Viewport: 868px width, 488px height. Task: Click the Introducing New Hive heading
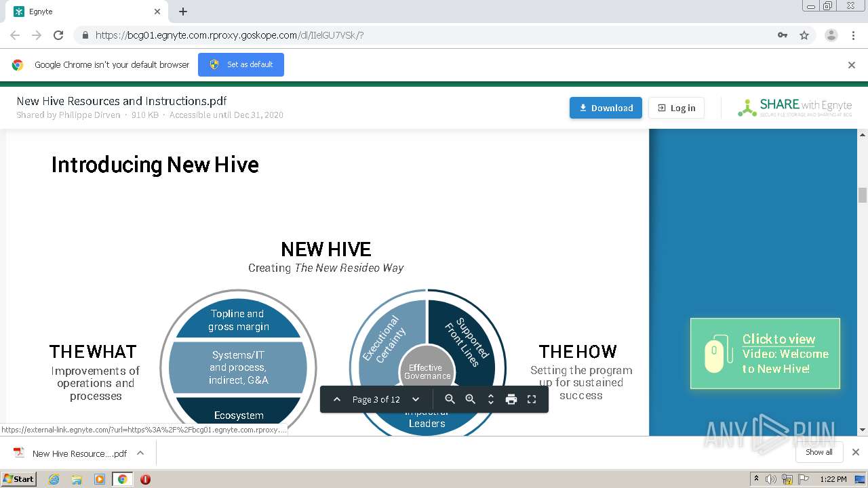155,165
